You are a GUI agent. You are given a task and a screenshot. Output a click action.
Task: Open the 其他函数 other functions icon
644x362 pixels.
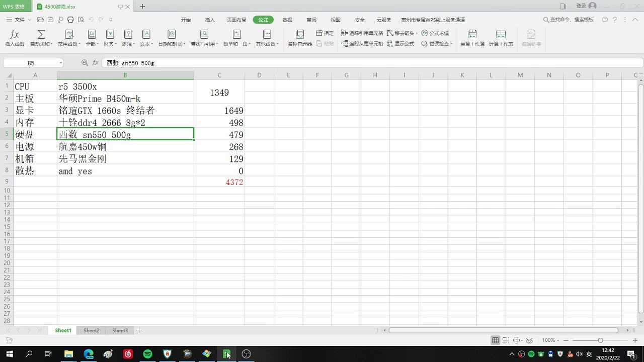point(267,34)
